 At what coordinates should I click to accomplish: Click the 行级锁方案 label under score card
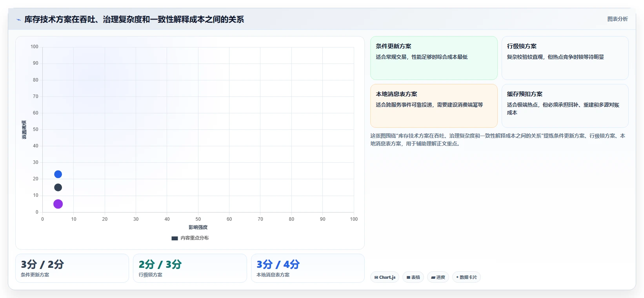click(150, 275)
